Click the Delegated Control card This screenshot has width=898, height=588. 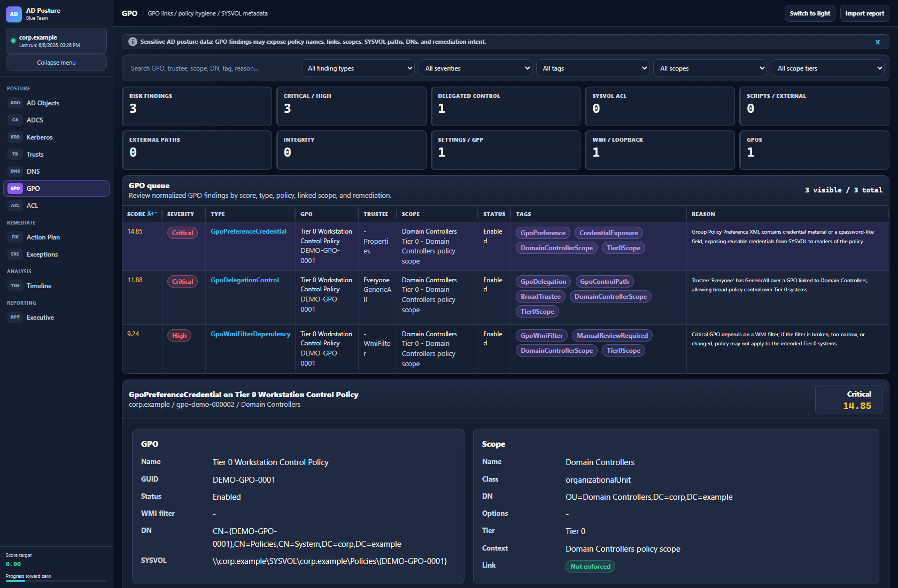coord(506,106)
